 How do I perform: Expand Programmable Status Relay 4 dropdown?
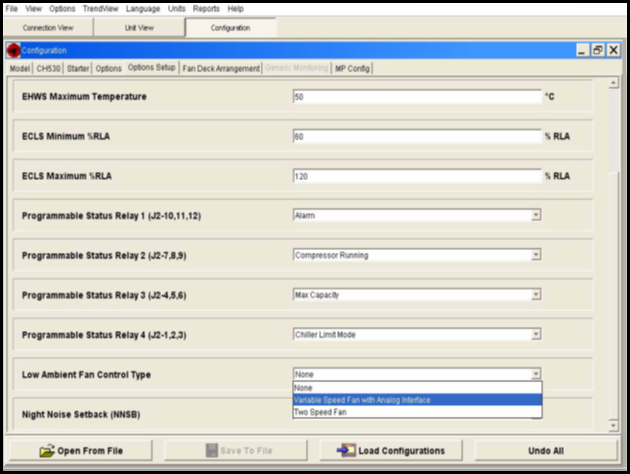(536, 335)
